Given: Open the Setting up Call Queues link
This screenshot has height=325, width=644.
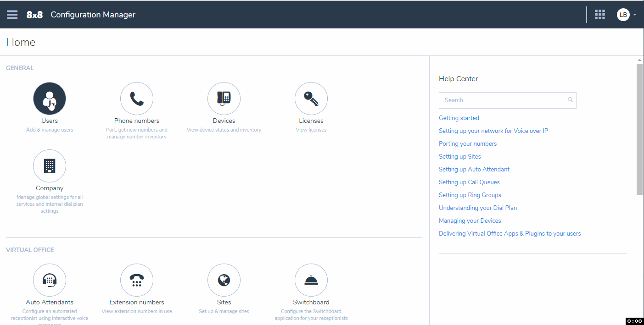Looking at the screenshot, I should 470,182.
